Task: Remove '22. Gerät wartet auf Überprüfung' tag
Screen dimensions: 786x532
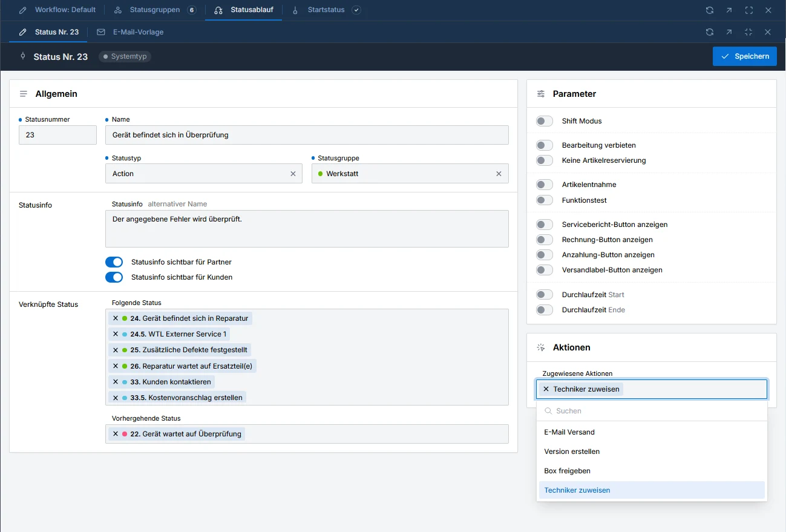Action: point(116,434)
